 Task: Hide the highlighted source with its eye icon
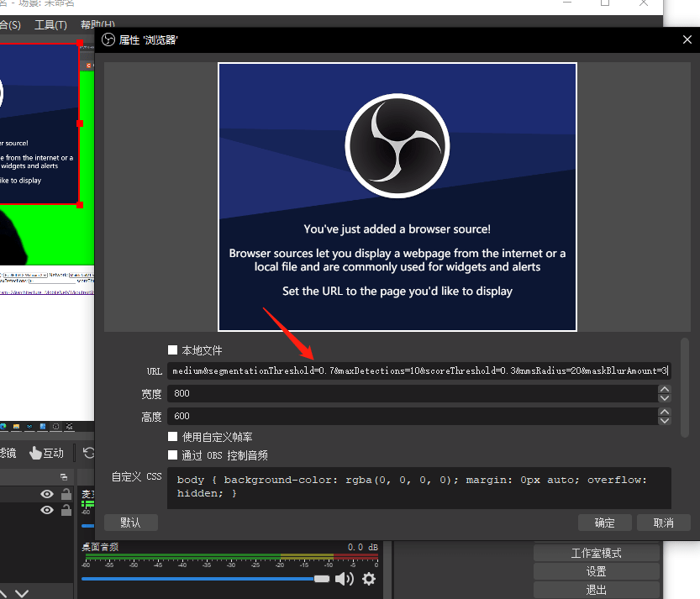(x=47, y=494)
